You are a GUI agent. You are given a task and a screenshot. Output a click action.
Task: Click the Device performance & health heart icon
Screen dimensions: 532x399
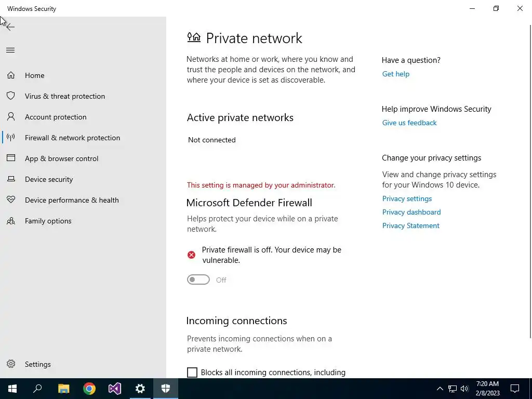point(11,199)
